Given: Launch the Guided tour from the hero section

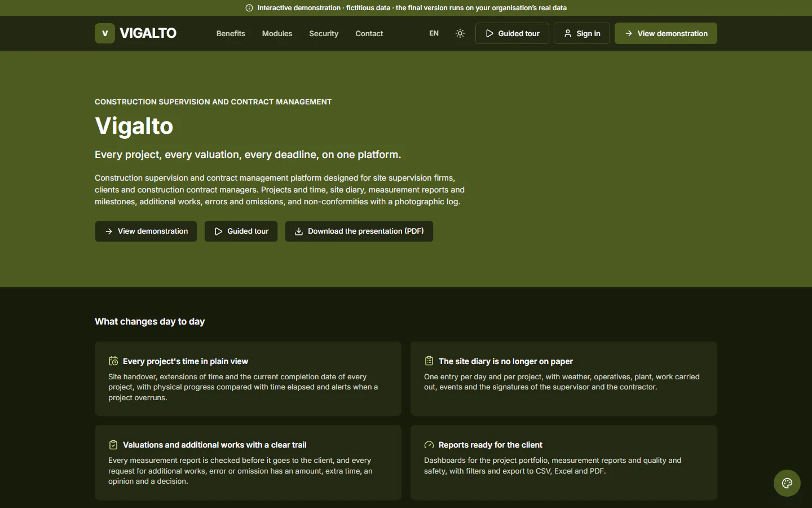Looking at the screenshot, I should point(241,231).
